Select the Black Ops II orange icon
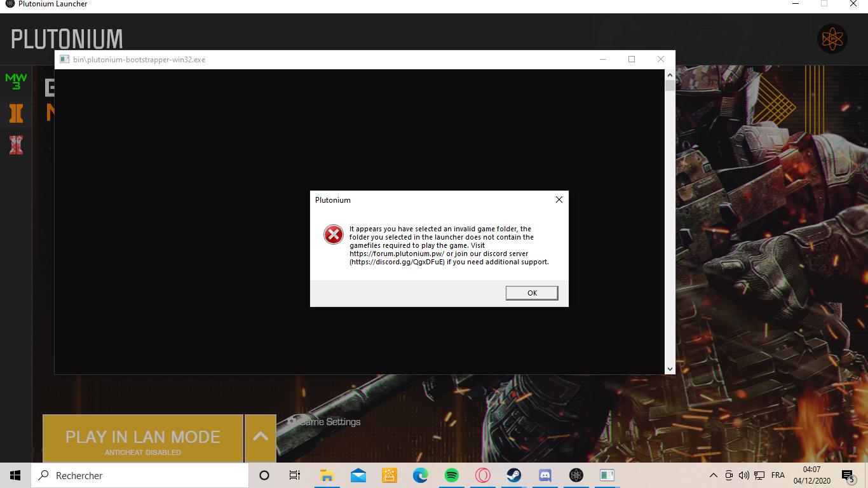Viewport: 868px width, 488px height. (16, 114)
